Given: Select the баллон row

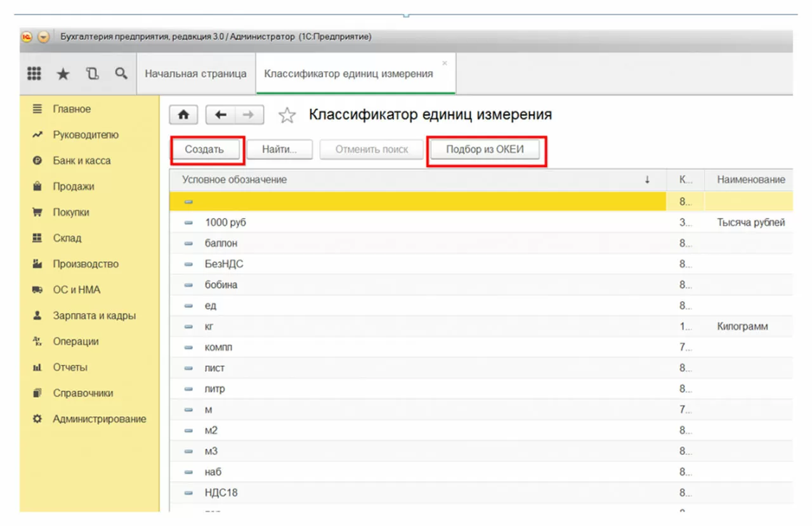Looking at the screenshot, I should click(x=481, y=244).
